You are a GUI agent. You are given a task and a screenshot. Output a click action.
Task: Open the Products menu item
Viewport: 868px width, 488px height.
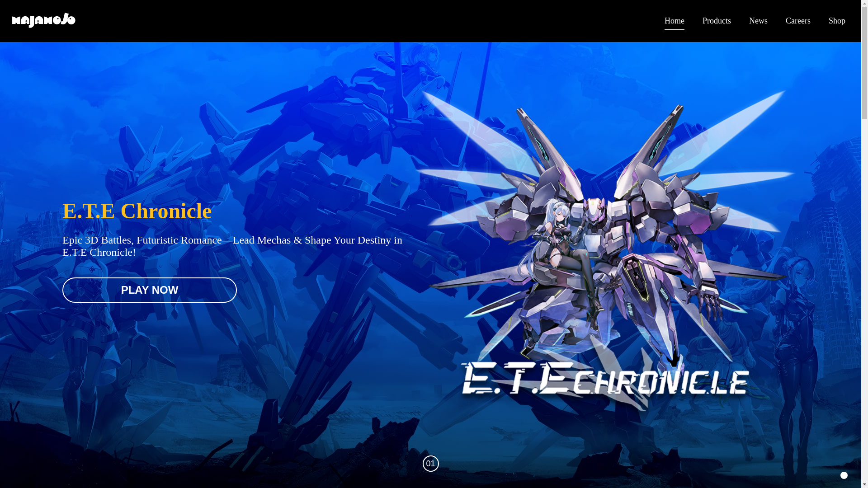[717, 21]
